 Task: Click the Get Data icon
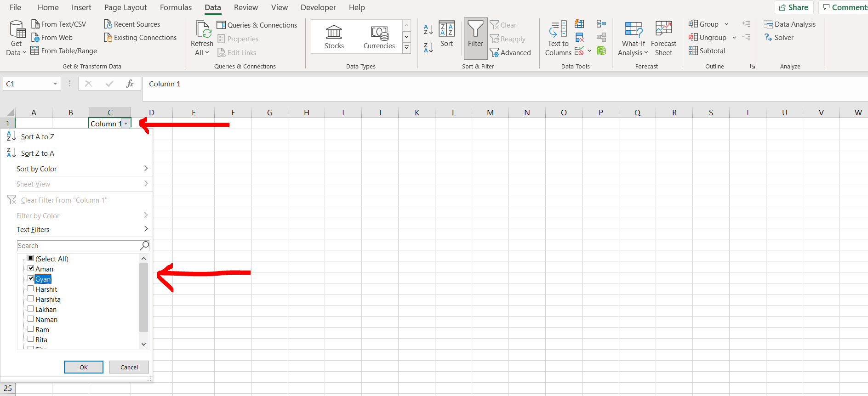[17, 29]
